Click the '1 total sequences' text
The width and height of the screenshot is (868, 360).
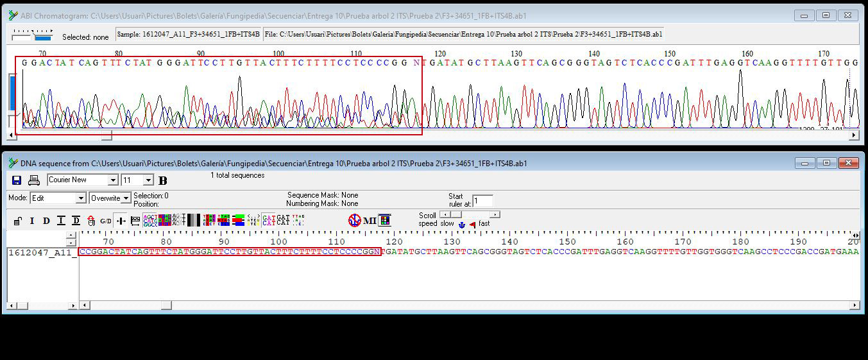[x=237, y=175]
